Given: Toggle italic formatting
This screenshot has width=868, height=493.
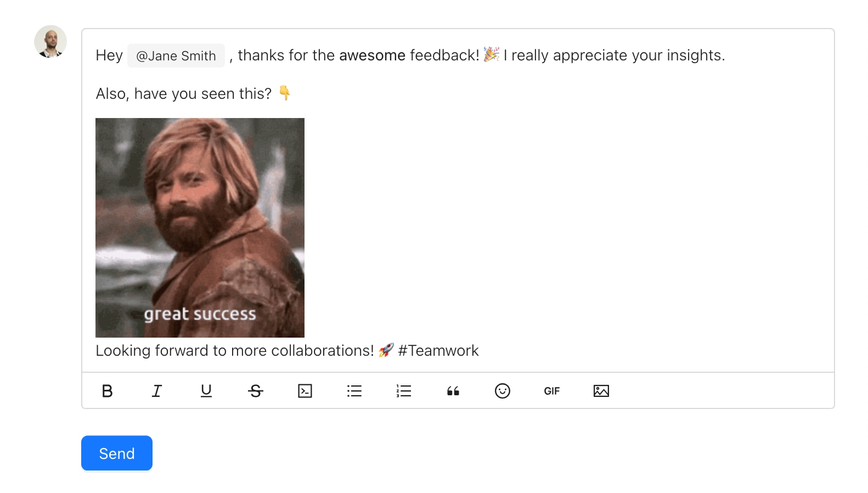Looking at the screenshot, I should [156, 391].
